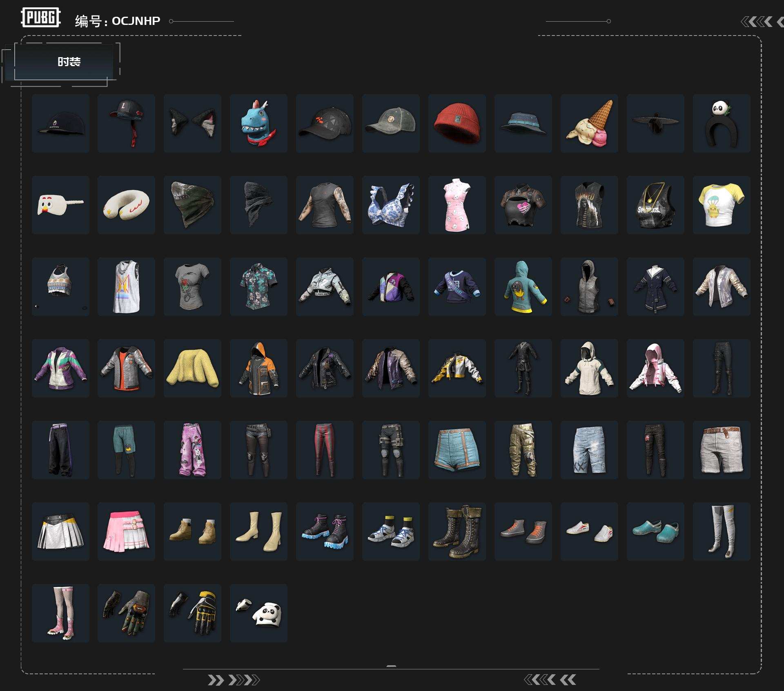
Task: Select the blue dinosaur mask item
Action: point(258,124)
